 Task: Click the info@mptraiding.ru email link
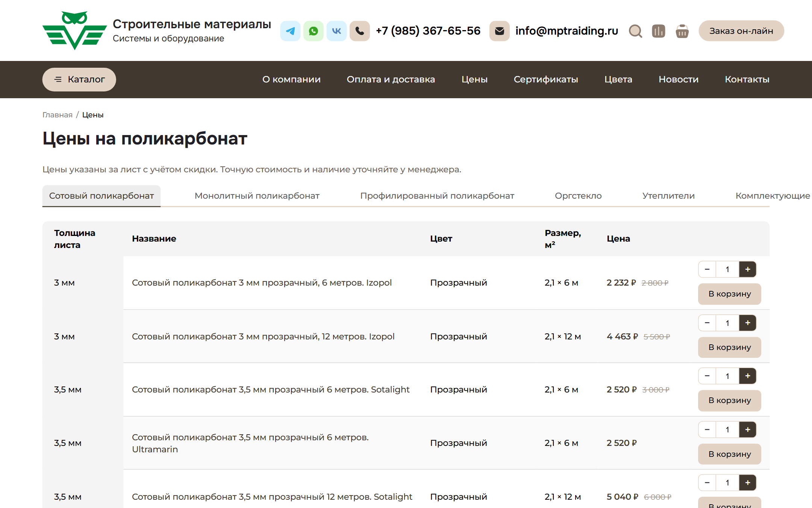coord(567,31)
